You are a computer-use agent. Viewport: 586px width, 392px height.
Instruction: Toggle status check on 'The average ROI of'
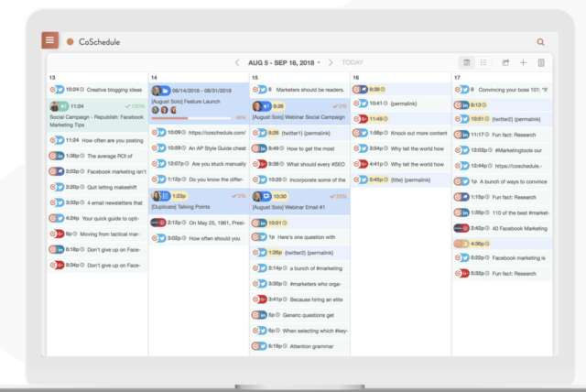(53, 156)
